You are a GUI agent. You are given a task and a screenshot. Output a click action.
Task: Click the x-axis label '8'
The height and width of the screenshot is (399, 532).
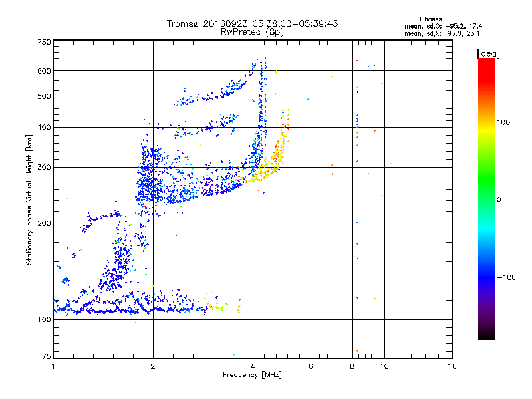pyautogui.click(x=352, y=366)
